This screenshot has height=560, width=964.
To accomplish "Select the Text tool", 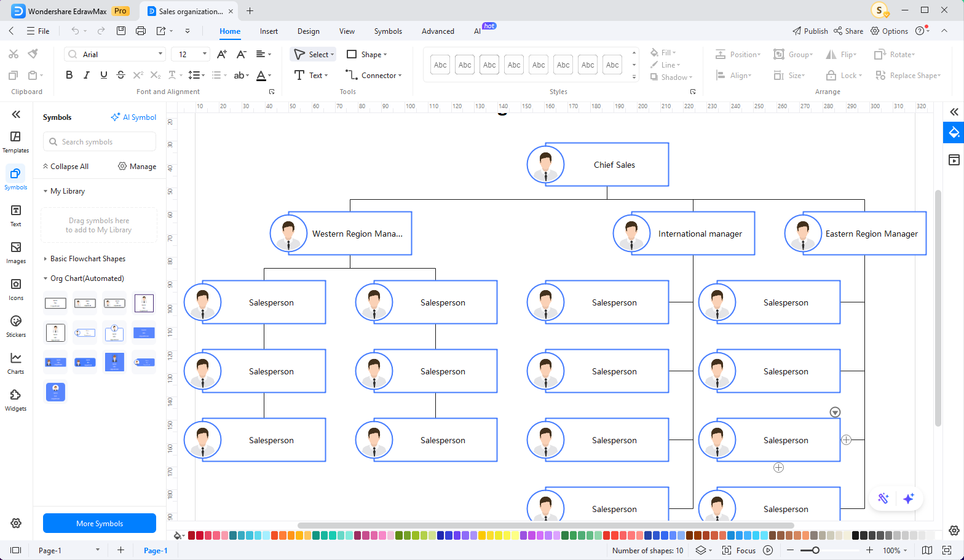I will [x=310, y=75].
